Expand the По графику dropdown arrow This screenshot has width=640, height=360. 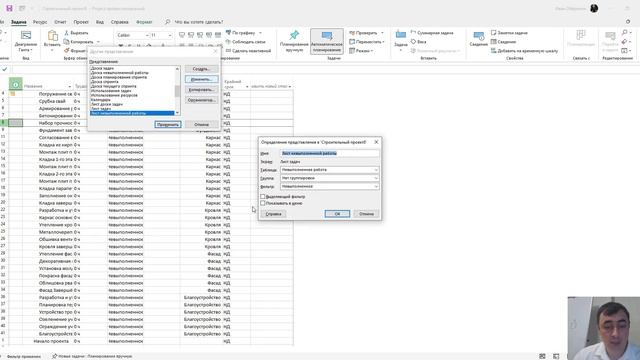[260, 33]
